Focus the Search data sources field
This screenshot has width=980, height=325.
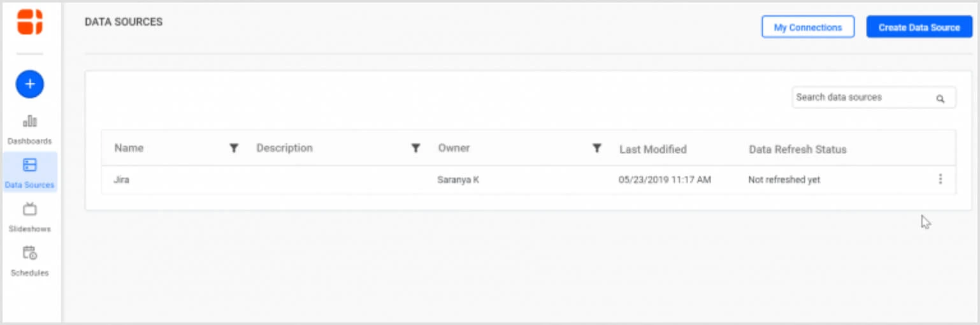click(860, 97)
